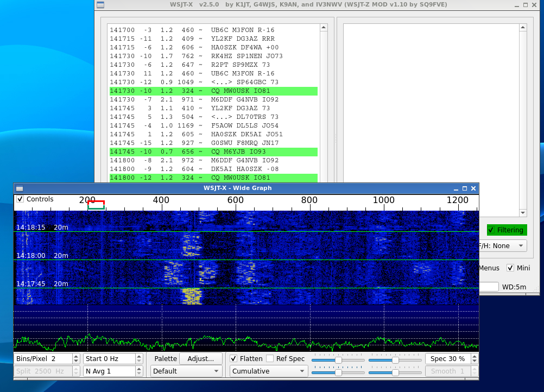The height and width of the screenshot is (392, 544).
Task: Select the G0SWU F8MRQ JN17 row
Action: (x=213, y=143)
